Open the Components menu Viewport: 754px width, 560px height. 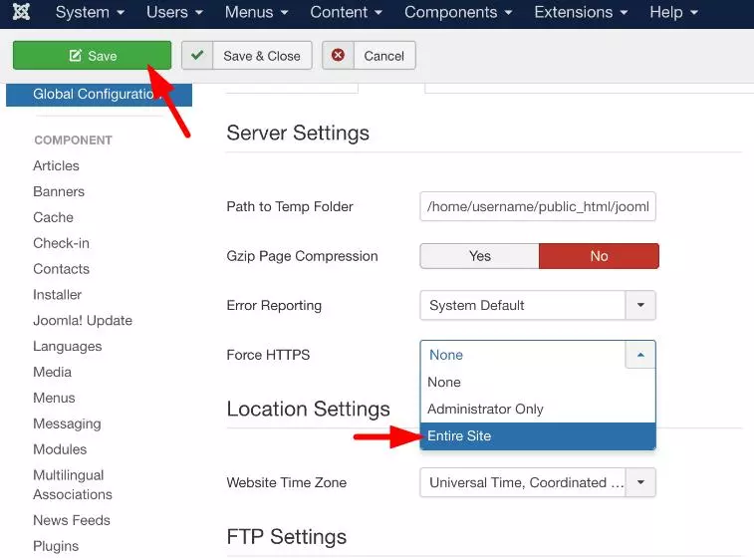(458, 12)
